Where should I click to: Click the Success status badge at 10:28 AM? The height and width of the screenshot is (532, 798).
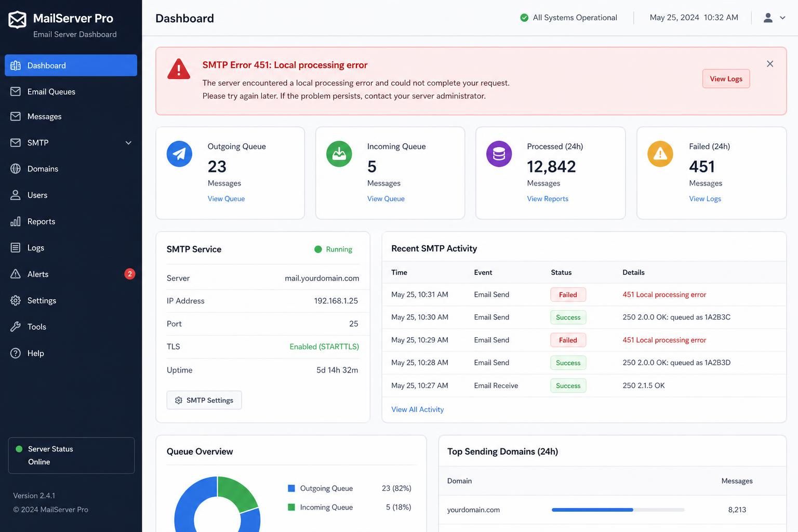coord(568,363)
